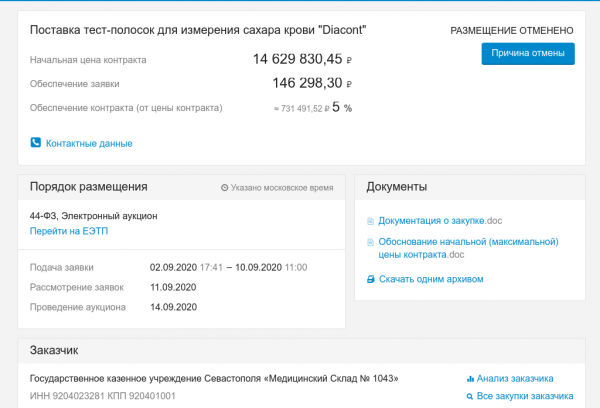The image size is (600, 408).
Task: Click Скачать одним архивом link
Action: click(x=431, y=279)
